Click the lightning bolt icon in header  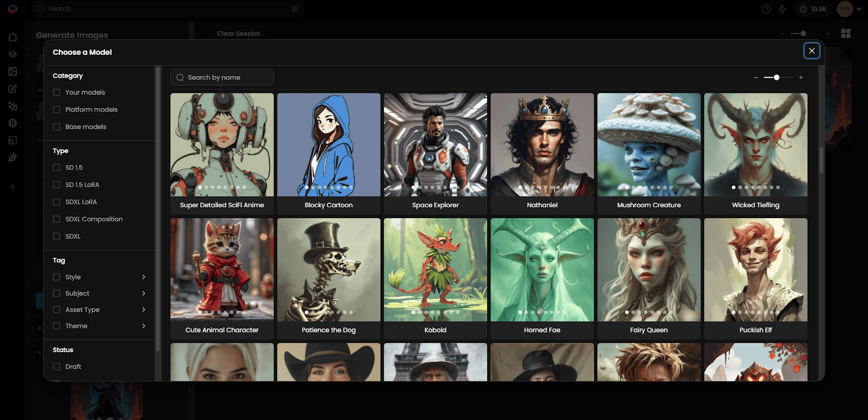tap(782, 9)
